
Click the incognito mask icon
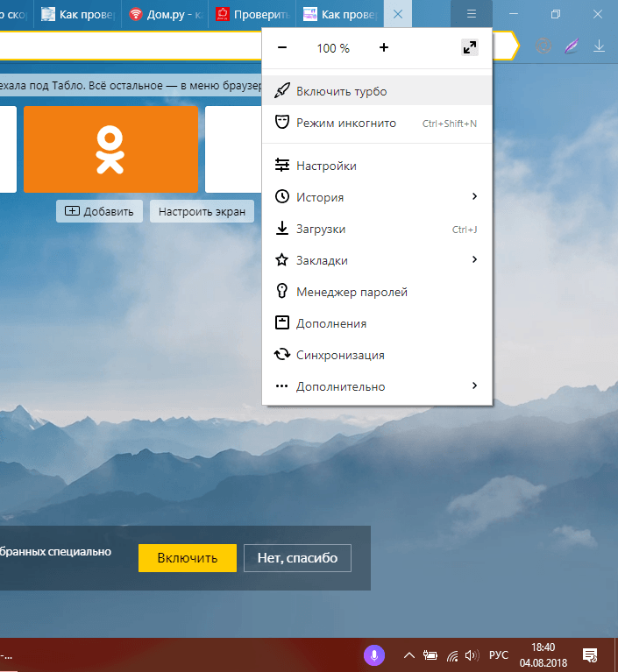[x=281, y=122]
